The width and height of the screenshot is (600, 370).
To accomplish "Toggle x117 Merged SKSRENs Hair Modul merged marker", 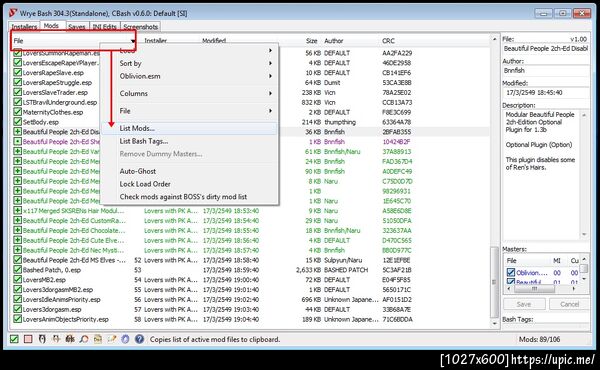I will click(x=17, y=210).
